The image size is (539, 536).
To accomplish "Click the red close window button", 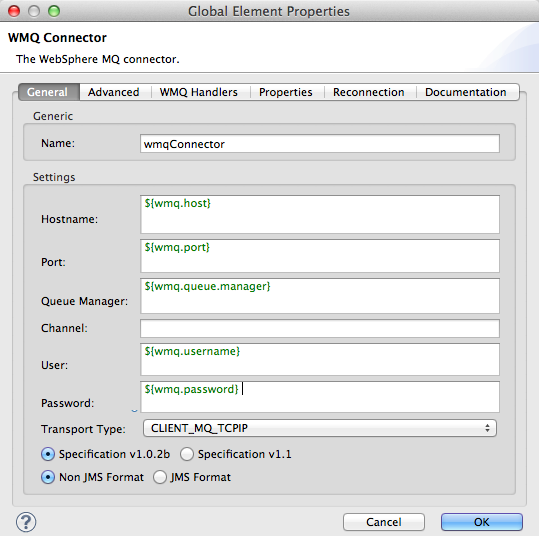I will (14, 11).
